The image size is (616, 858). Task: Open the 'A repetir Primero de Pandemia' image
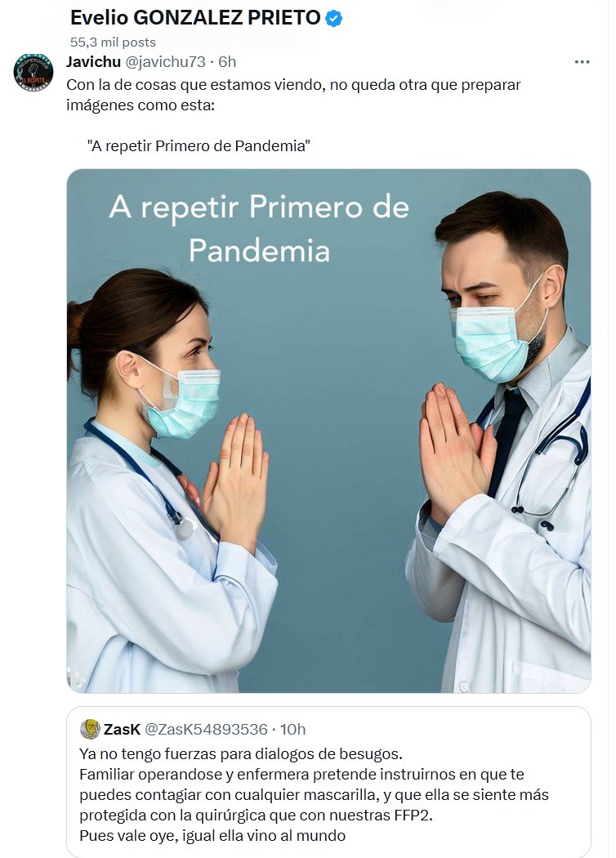pyautogui.click(x=328, y=431)
